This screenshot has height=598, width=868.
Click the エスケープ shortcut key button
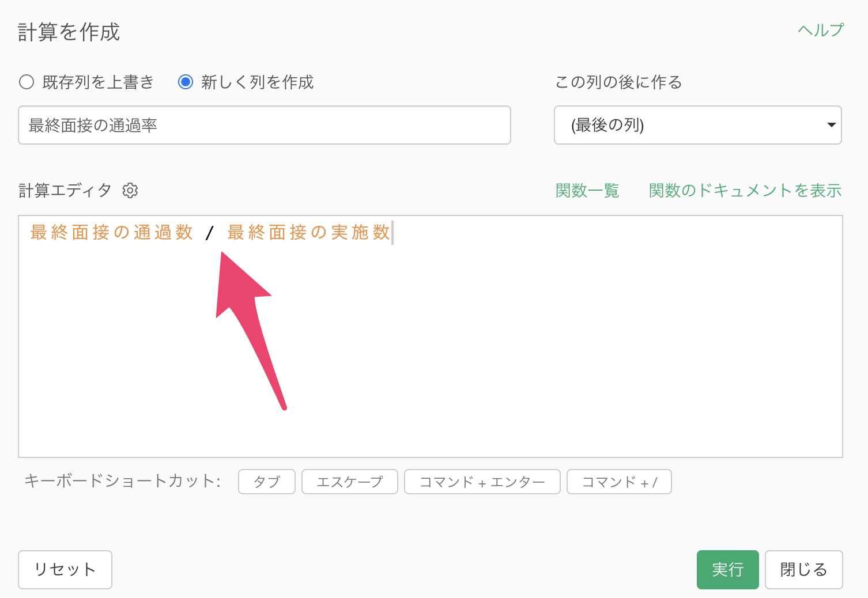point(350,482)
